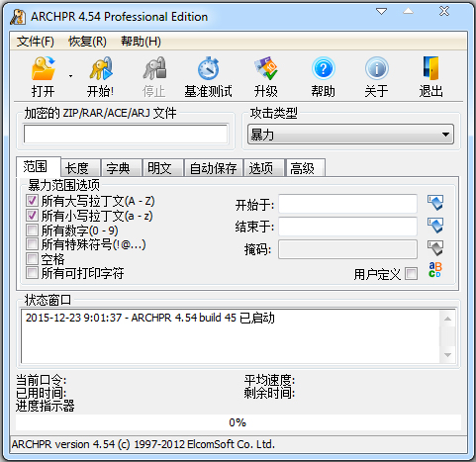Enable 所有特殊符号(!@...) checkbox

coord(32,244)
